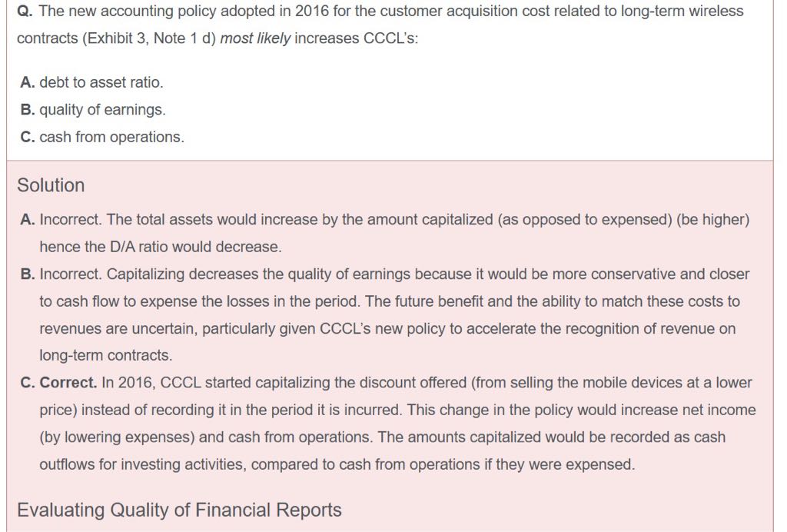Select answer C, cash from operations

[102, 137]
